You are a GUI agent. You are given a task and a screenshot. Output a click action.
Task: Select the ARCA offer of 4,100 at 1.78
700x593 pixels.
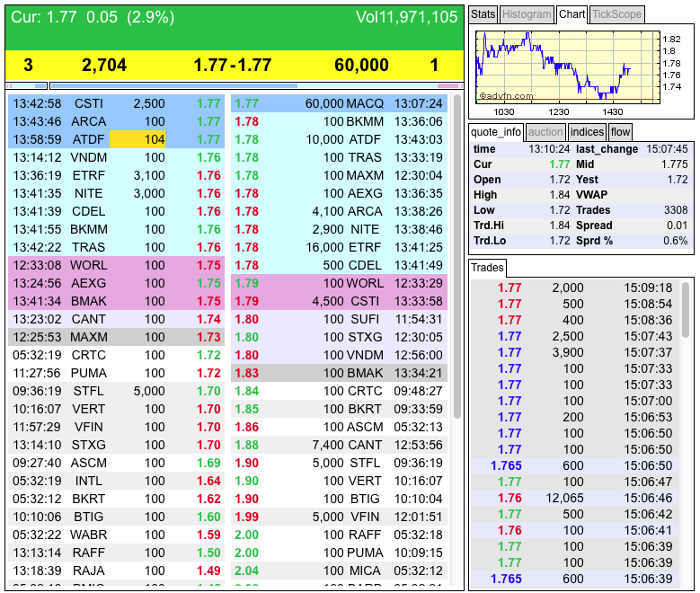point(340,211)
